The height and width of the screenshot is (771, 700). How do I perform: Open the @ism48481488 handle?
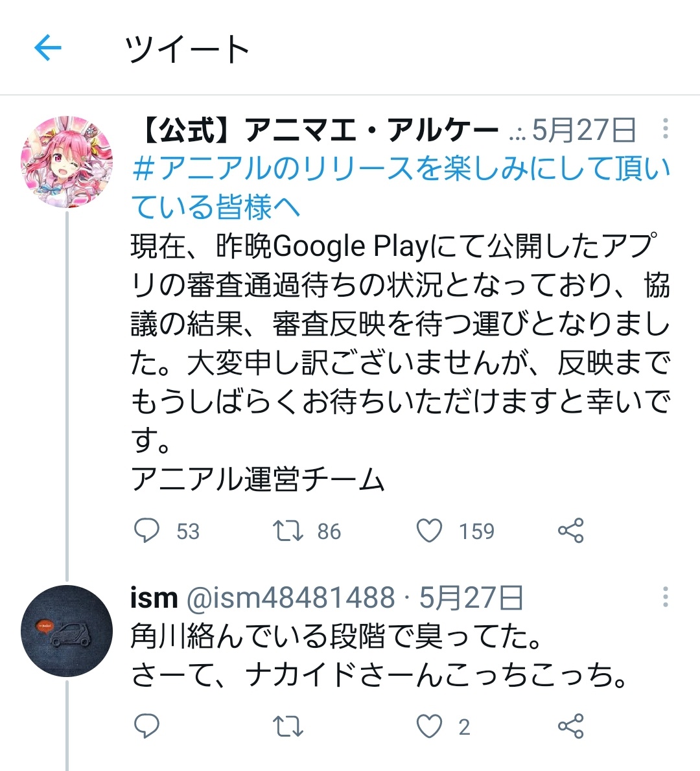point(291,598)
